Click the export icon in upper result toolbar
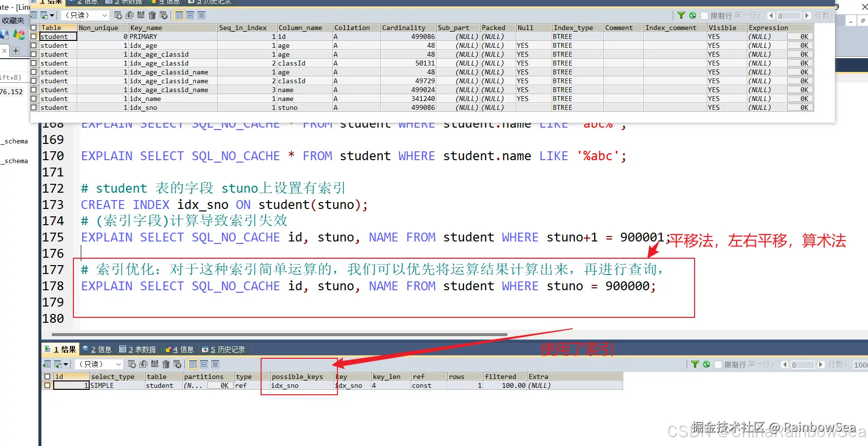Image resolution: width=868 pixels, height=446 pixels. click(x=33, y=15)
